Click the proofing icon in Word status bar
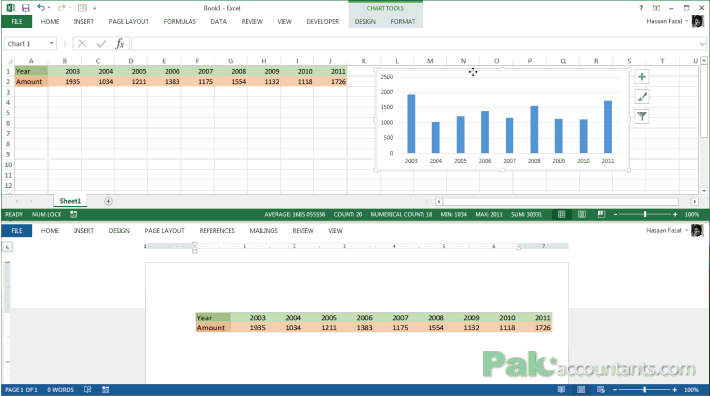 pyautogui.click(x=87, y=389)
